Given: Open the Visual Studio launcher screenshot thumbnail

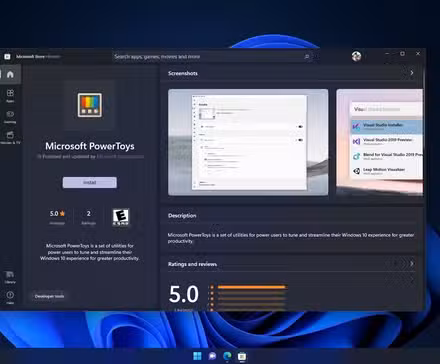Looking at the screenshot, I should [x=380, y=142].
